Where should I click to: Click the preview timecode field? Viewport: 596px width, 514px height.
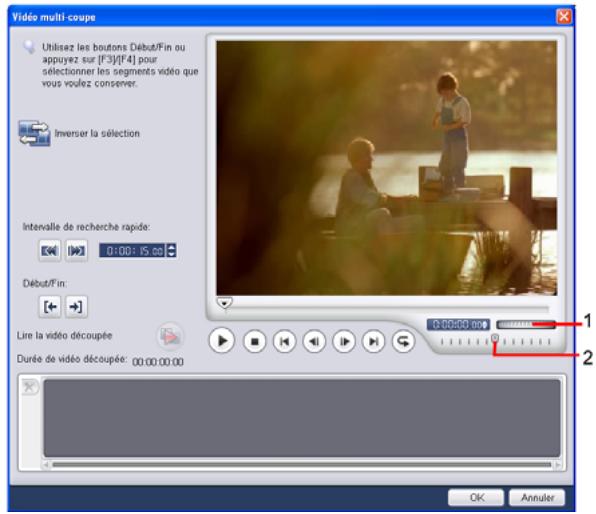click(458, 325)
